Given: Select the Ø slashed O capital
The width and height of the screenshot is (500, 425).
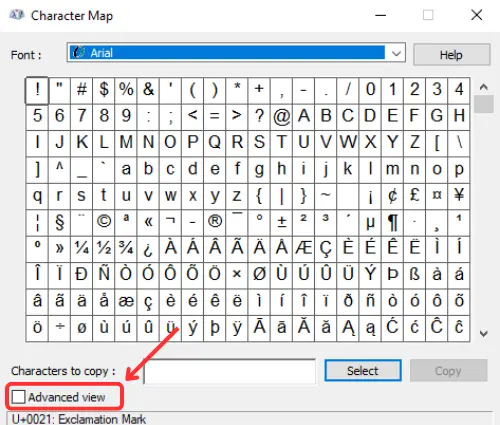Looking at the screenshot, I should (x=259, y=275).
